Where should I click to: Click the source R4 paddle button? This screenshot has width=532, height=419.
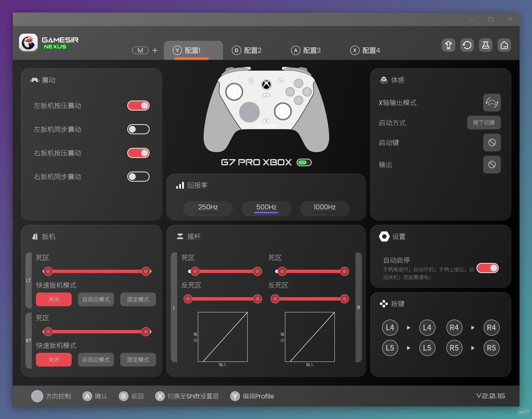pos(454,327)
